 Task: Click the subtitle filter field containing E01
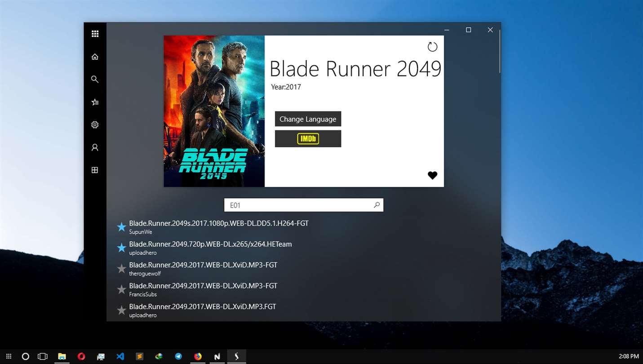click(304, 205)
